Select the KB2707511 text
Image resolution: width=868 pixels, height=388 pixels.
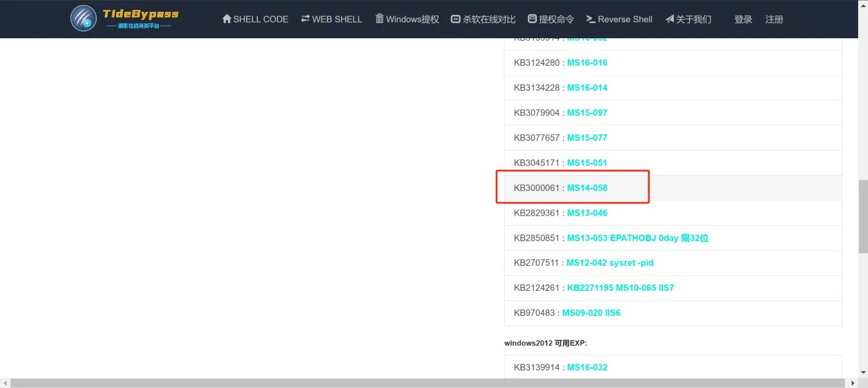click(537, 263)
